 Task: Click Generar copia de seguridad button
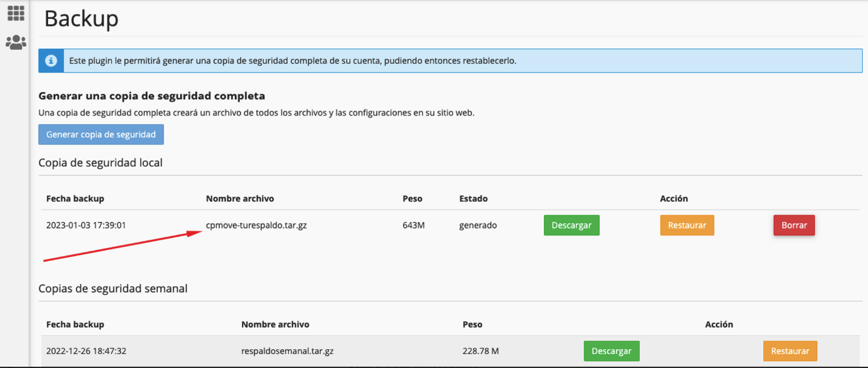pos(101,134)
